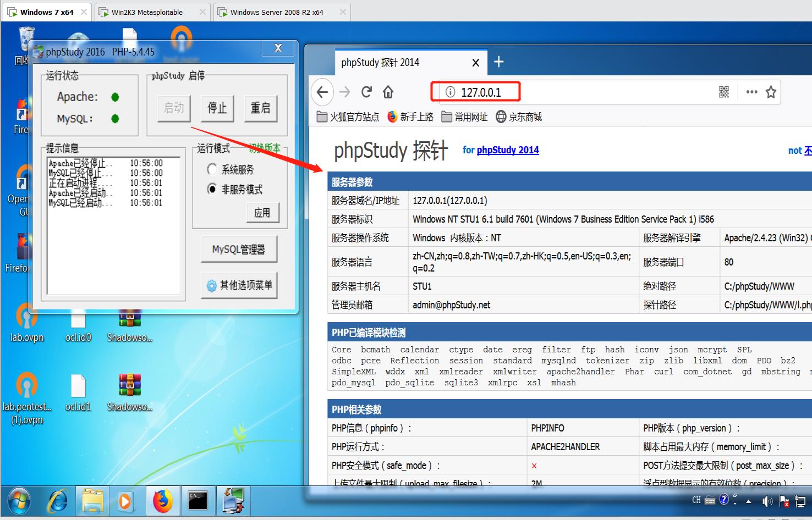The height and width of the screenshot is (520, 812).
Task: Open the network icon in system tray
Action: click(802, 501)
